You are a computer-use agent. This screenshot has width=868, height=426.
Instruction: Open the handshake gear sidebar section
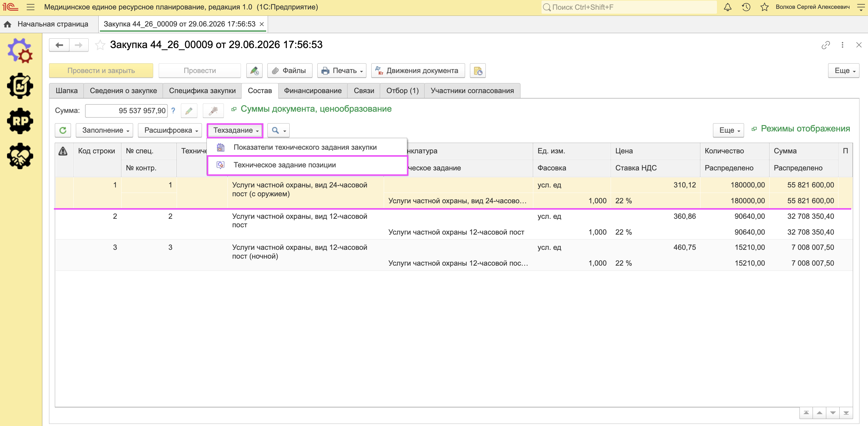(20, 156)
